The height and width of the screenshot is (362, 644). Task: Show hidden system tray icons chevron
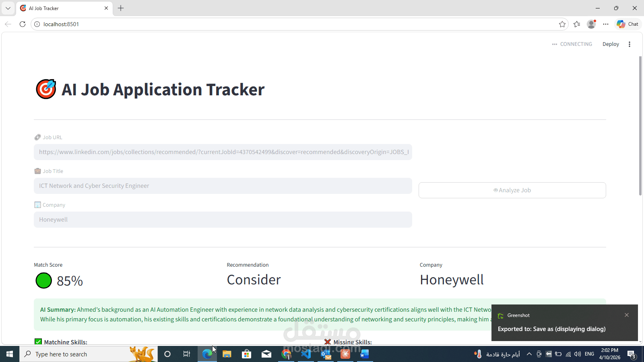pyautogui.click(x=529, y=354)
